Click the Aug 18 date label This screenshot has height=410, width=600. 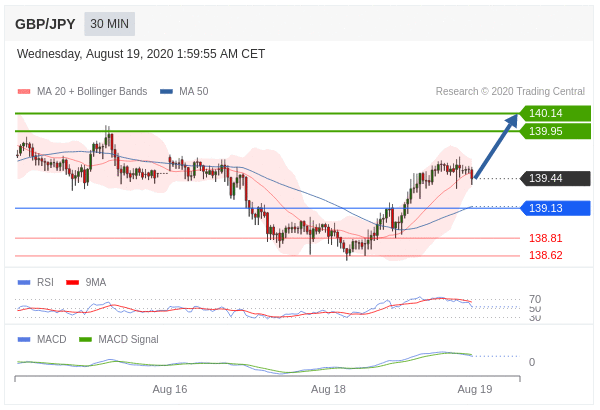point(328,389)
